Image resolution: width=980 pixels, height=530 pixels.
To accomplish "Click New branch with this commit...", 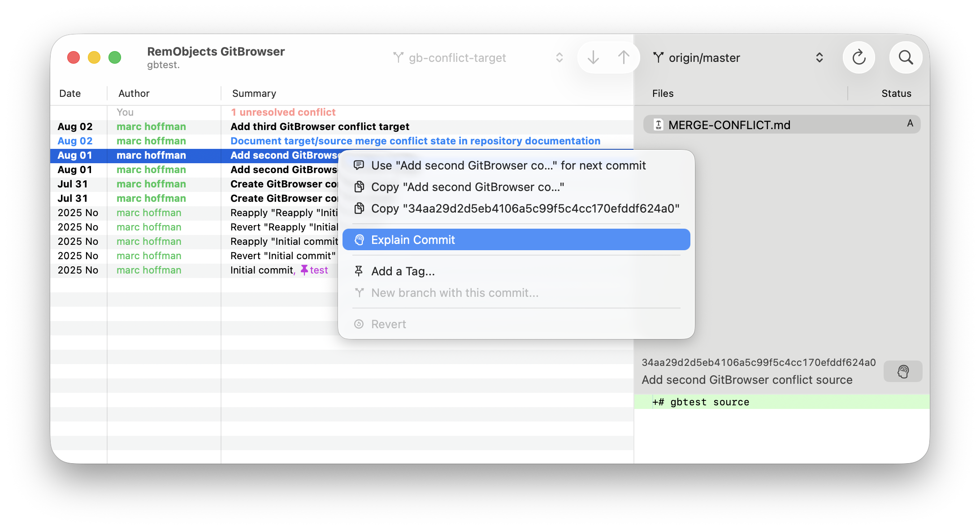I will click(x=516, y=293).
